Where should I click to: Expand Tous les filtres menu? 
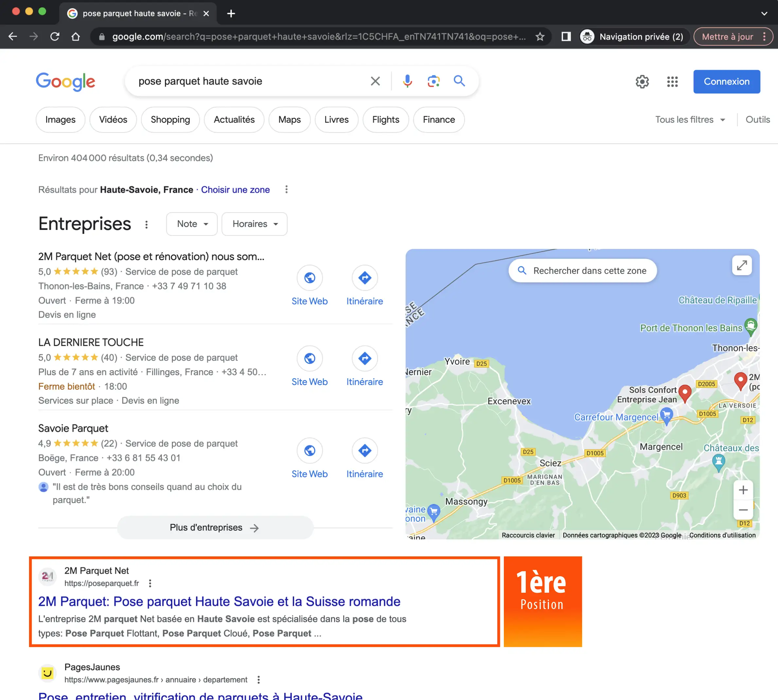690,120
